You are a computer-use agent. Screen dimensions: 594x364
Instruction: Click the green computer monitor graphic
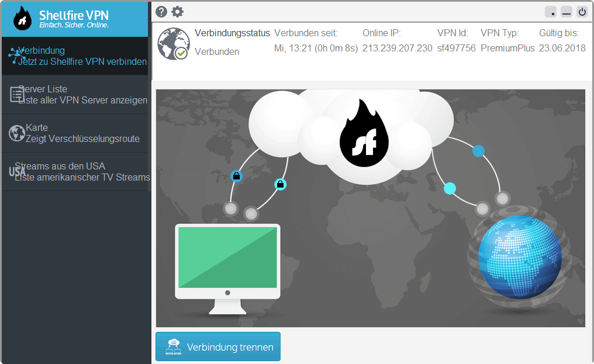pos(227,269)
